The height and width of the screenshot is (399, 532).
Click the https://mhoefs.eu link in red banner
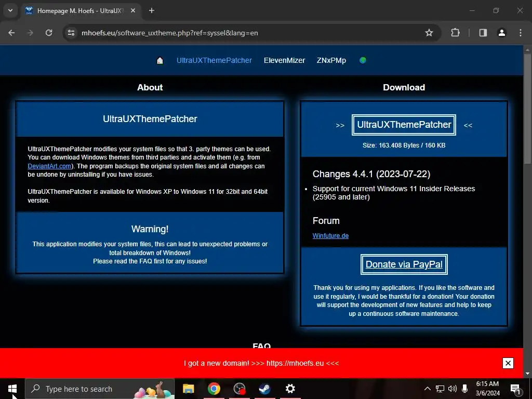coord(295,363)
